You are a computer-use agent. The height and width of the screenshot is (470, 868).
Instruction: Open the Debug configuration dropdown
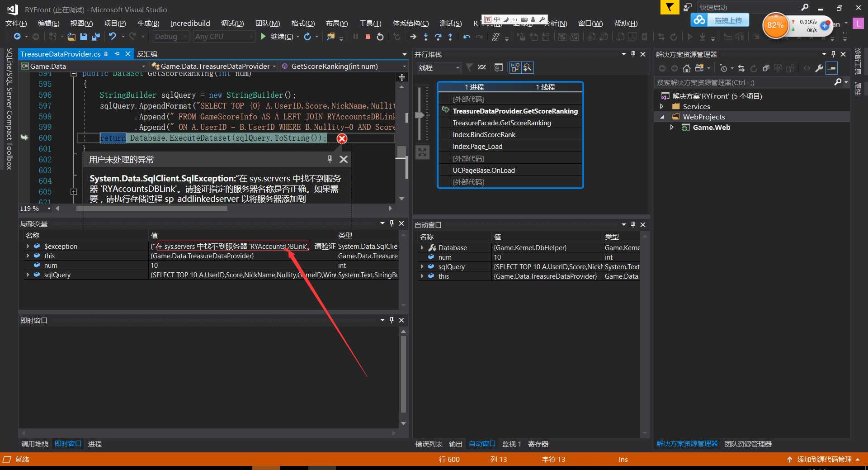pyautogui.click(x=171, y=37)
